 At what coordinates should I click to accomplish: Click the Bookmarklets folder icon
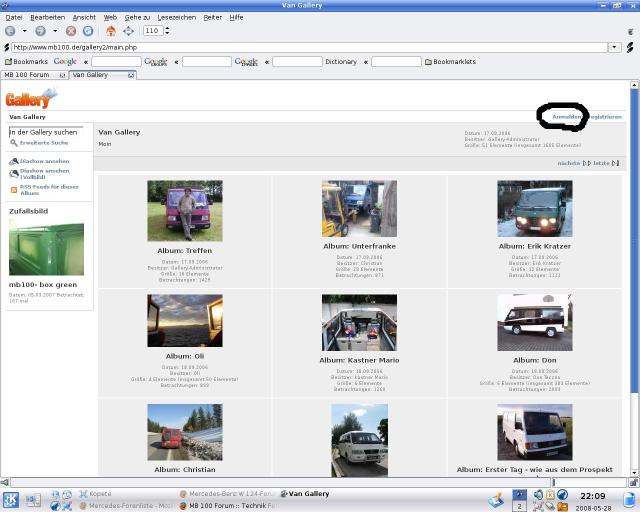pos(429,62)
